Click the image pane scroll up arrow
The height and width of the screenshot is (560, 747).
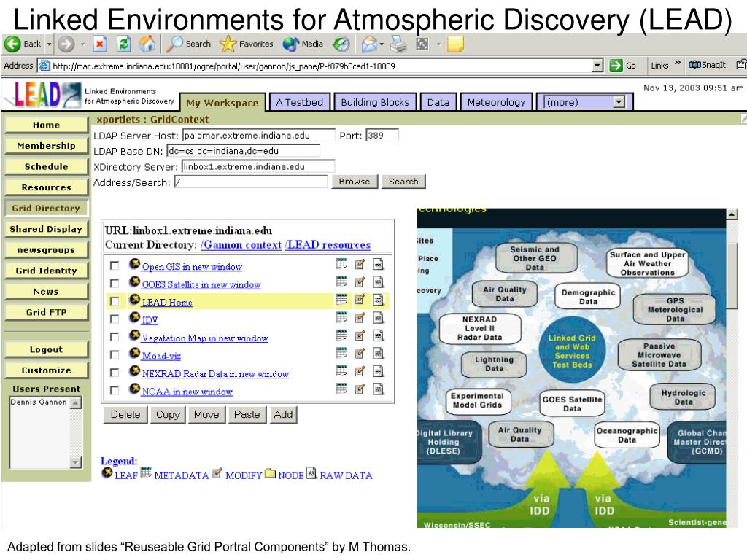click(x=732, y=214)
